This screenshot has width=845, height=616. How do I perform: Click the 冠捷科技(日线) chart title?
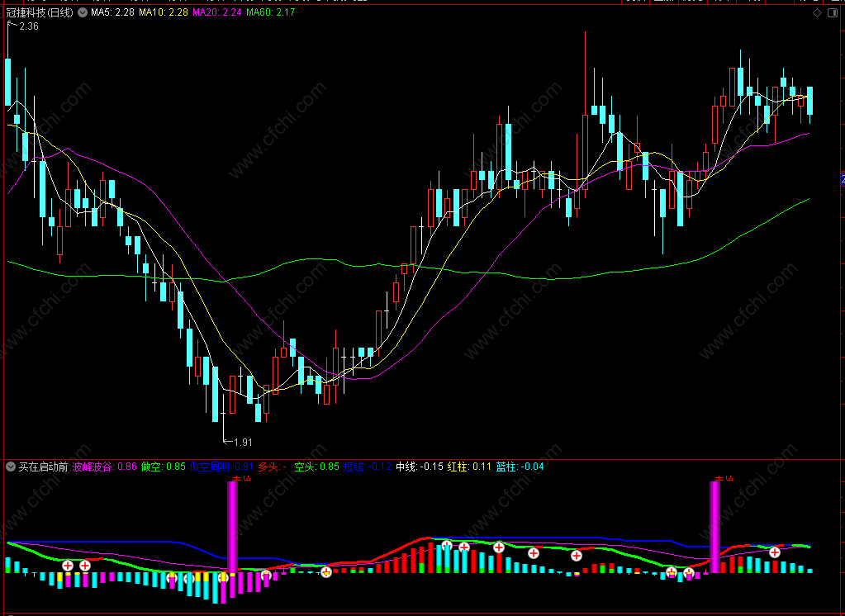(x=40, y=12)
